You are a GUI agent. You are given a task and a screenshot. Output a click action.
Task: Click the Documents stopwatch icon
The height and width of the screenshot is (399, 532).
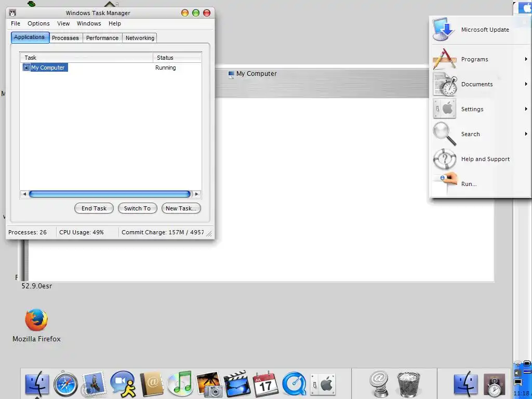coord(445,84)
